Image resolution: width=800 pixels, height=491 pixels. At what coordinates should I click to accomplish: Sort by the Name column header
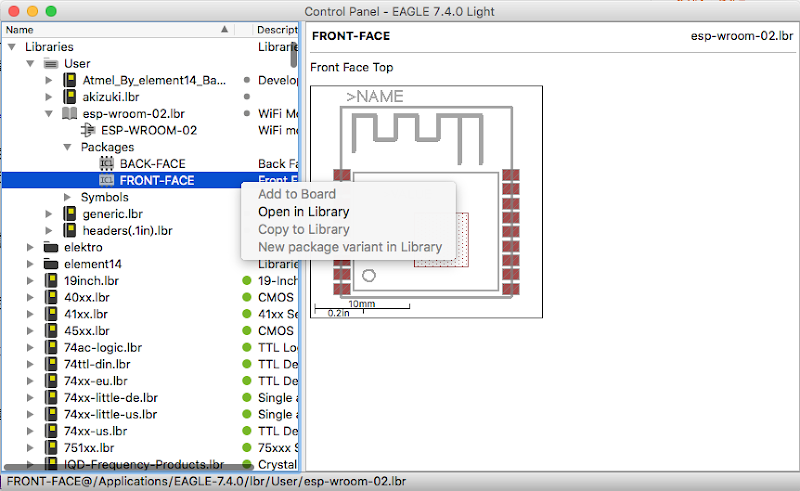click(117, 30)
